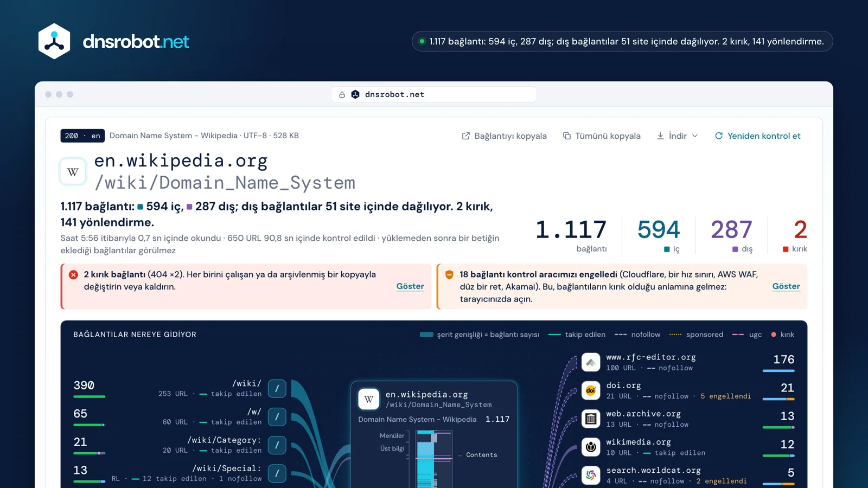Image resolution: width=868 pixels, height=488 pixels.
Task: Click Tümünü kopyala button
Action: click(602, 136)
